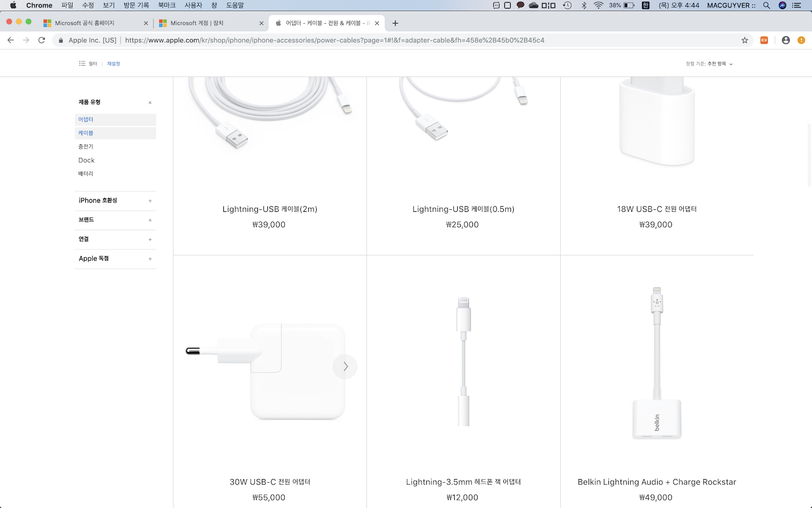This screenshot has width=812, height=508.
Task: Close the Microsoft 공식 홈페이지 tab
Action: [146, 23]
